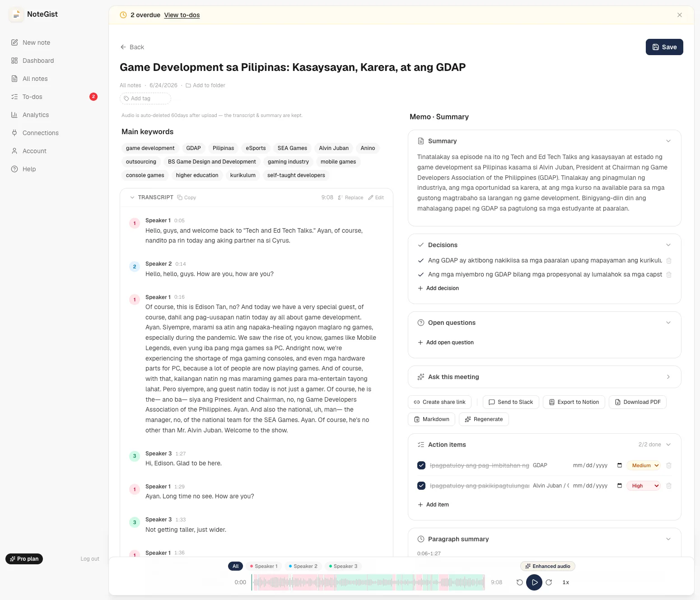Click the rewind icon beside play
The width and height of the screenshot is (700, 600).
click(x=520, y=582)
